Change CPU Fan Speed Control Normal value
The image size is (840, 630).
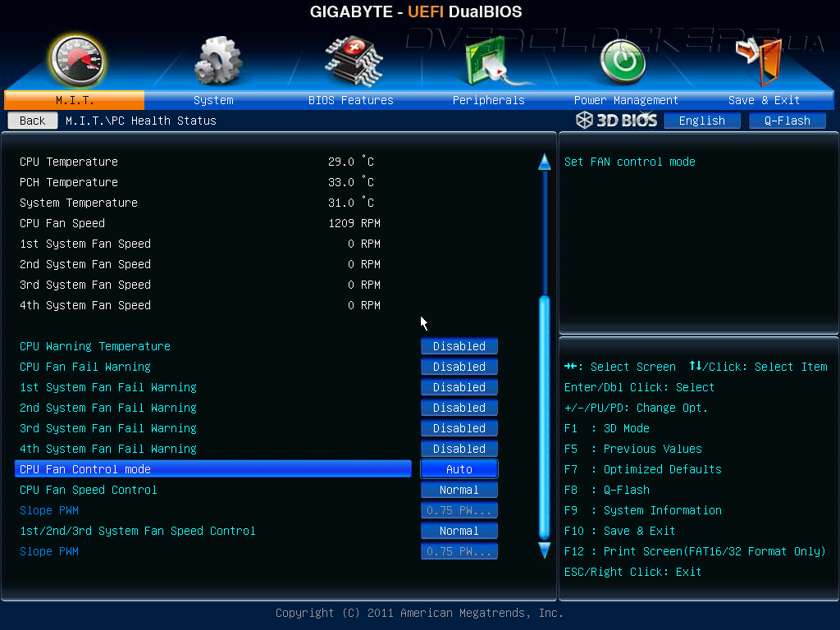pos(459,490)
